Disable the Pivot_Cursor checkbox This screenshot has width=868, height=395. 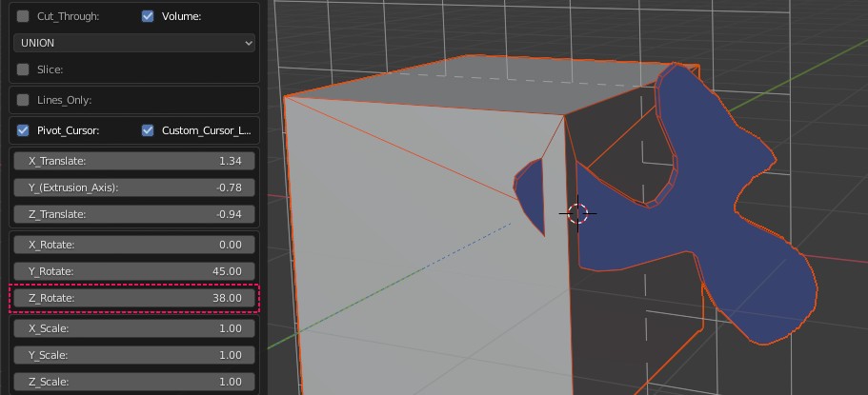(x=24, y=130)
